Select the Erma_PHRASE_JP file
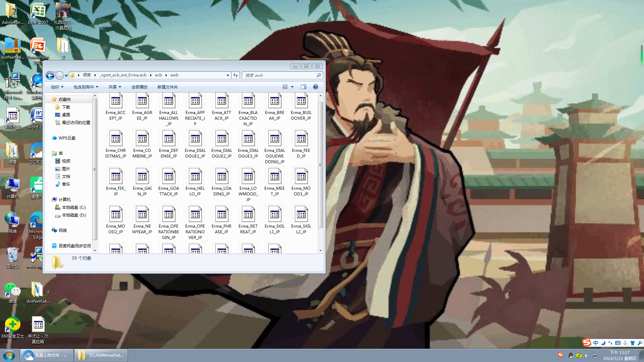644x362 pixels. click(x=222, y=220)
